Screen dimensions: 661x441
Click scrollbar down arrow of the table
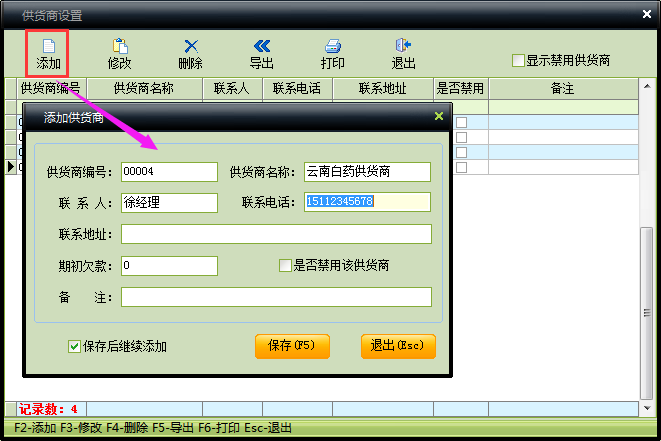[647, 408]
